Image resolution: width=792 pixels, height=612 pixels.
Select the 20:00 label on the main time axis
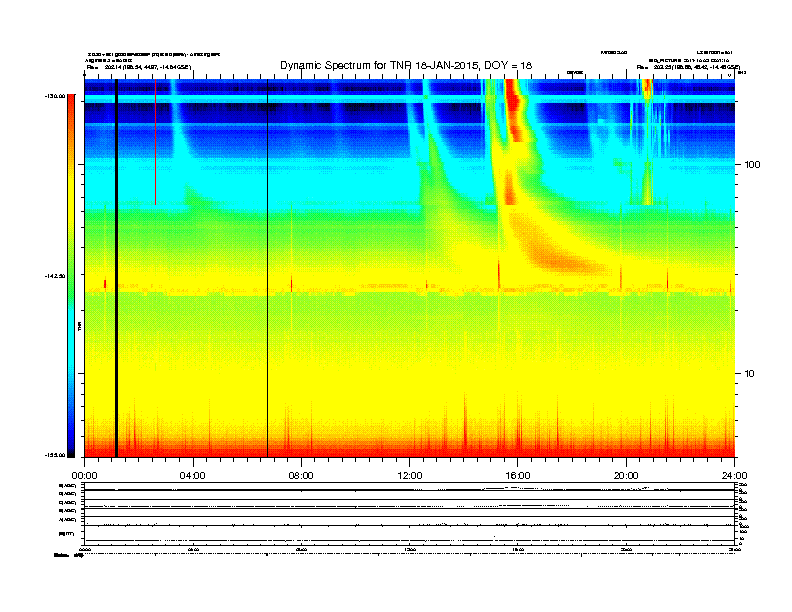point(626,476)
